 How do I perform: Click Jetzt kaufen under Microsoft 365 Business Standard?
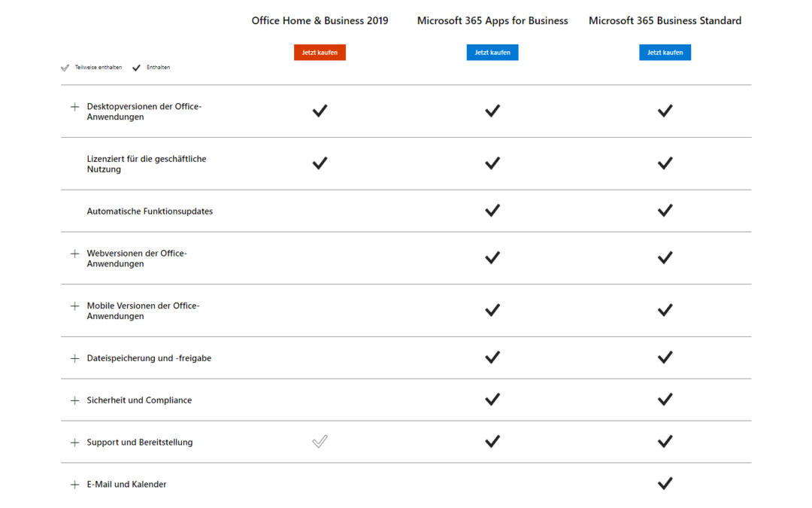[x=665, y=53]
